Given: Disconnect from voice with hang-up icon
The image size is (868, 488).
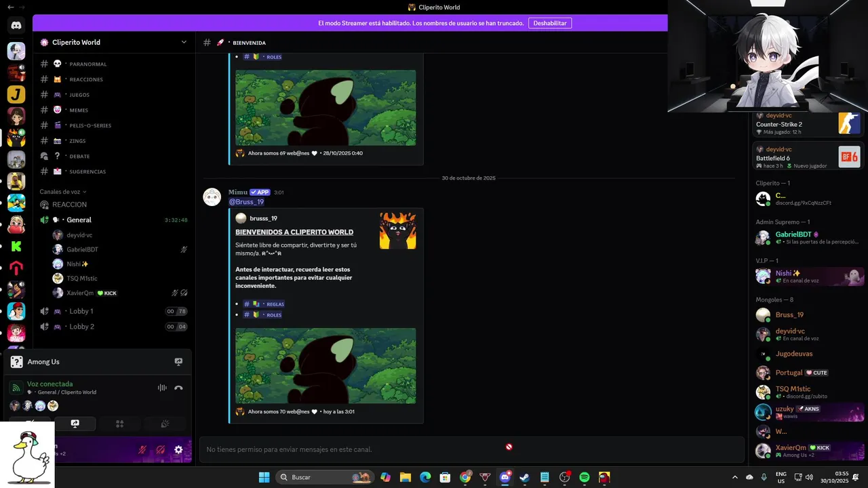Looking at the screenshot, I should (x=178, y=388).
